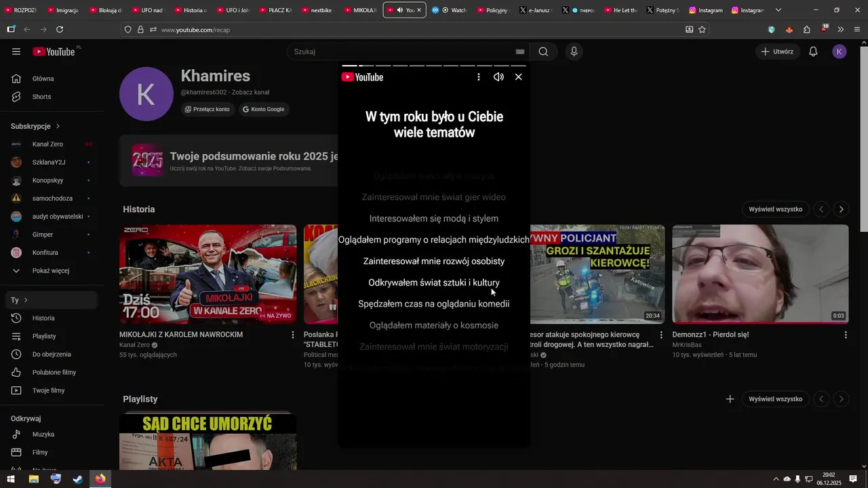Viewport: 868px width, 488px height.
Task: Open the YouTube hamburger guide menu
Action: click(x=16, y=52)
